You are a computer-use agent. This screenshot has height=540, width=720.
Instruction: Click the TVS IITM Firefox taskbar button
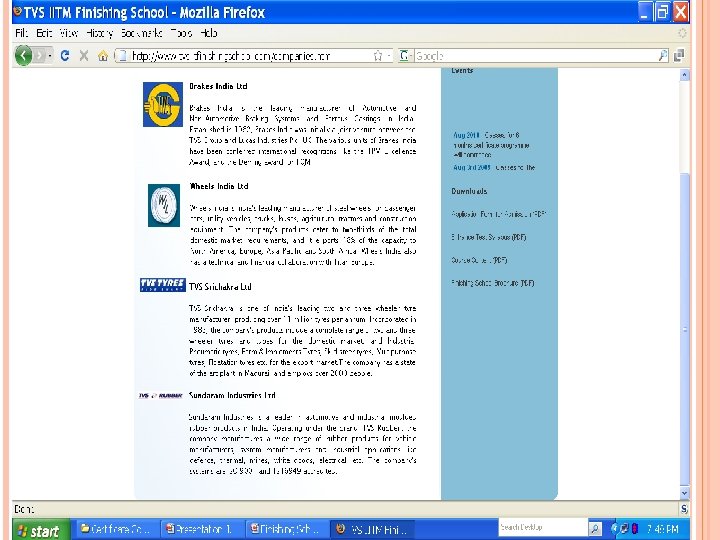(x=372, y=529)
